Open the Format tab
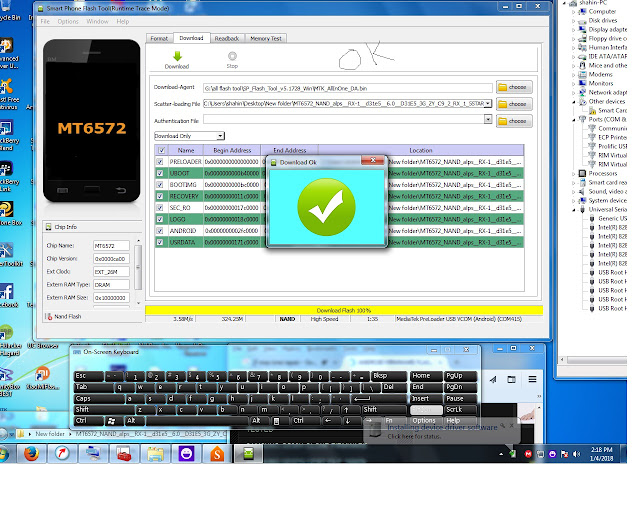 tap(159, 38)
